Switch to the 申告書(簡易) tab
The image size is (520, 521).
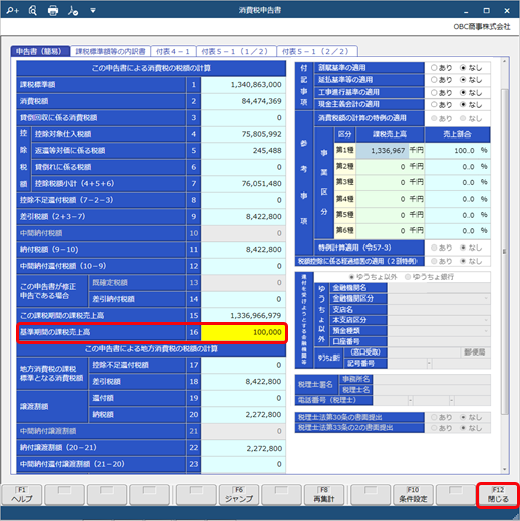tap(40, 51)
